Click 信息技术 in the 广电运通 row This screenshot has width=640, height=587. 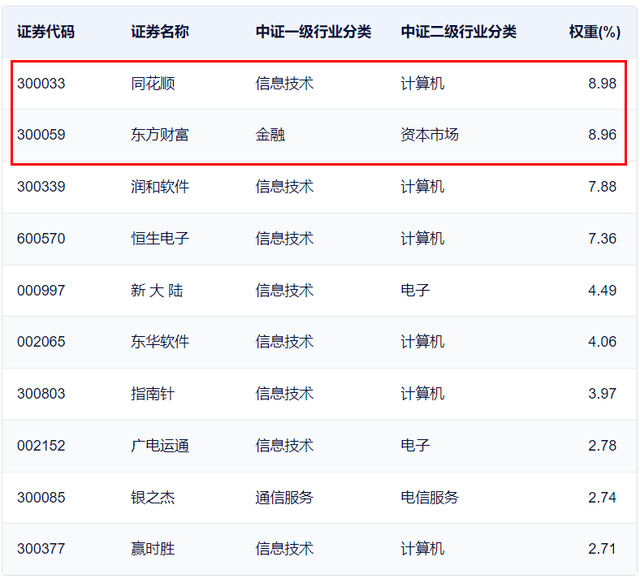284,446
